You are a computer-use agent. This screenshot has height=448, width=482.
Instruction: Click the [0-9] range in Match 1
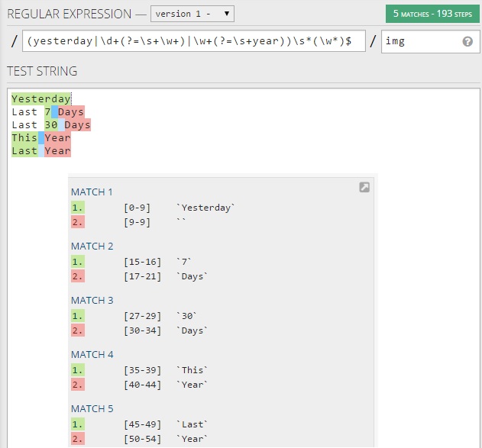coord(137,208)
